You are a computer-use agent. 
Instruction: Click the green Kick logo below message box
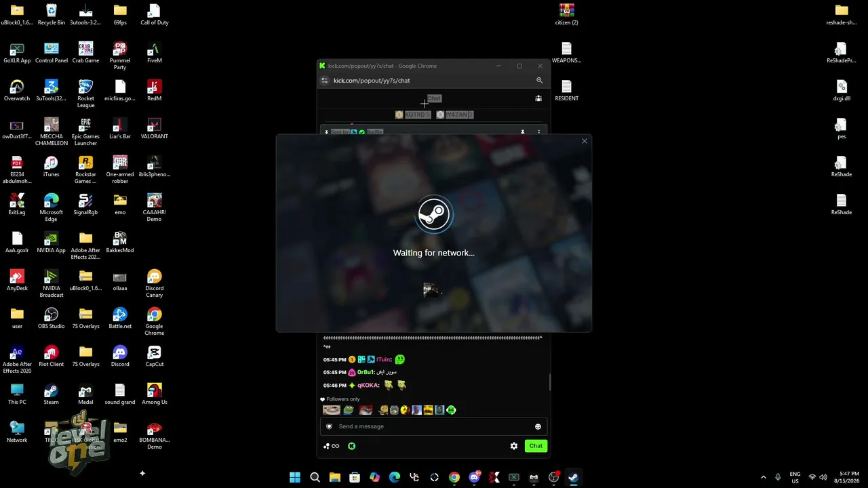(x=352, y=446)
